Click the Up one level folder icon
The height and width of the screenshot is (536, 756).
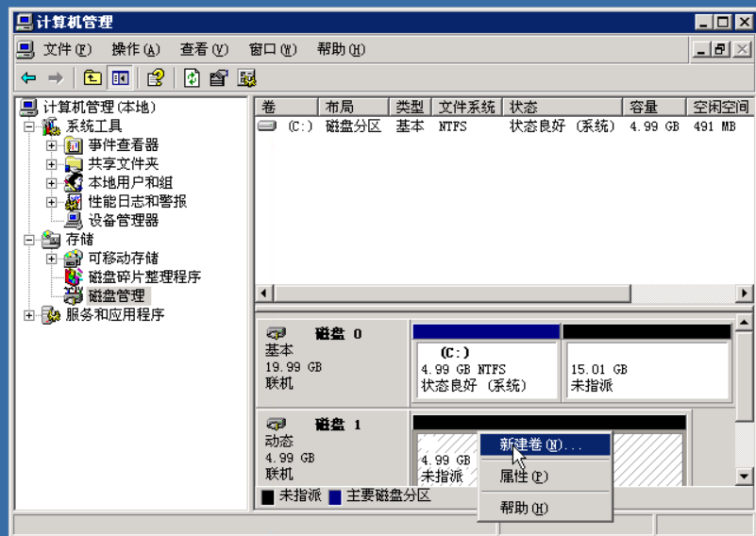[92, 77]
